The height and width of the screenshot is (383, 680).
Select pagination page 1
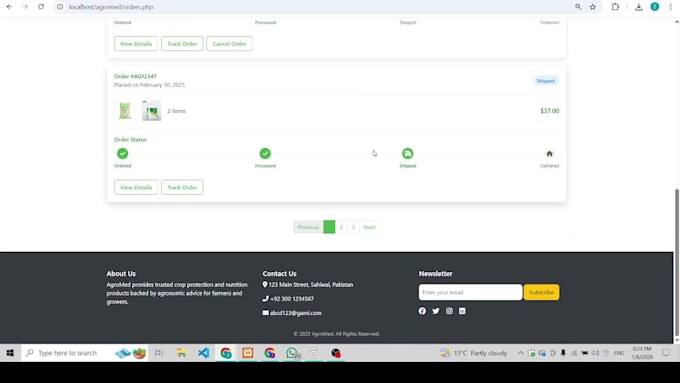pyautogui.click(x=329, y=227)
